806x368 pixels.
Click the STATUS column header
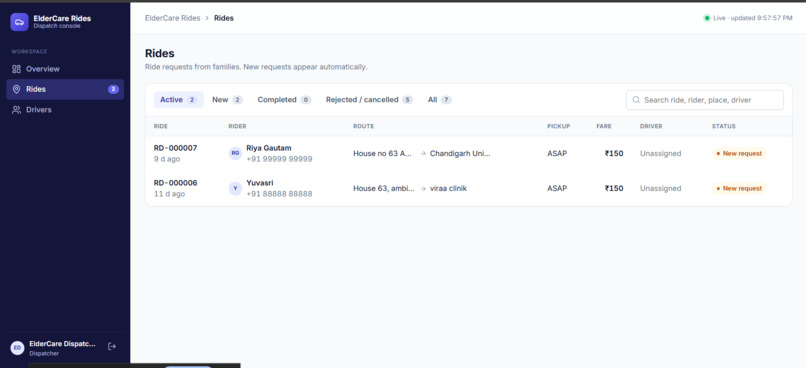coord(724,126)
